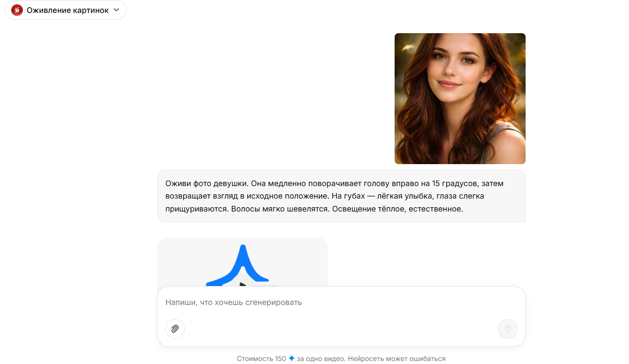Click the paperclip attach file icon
This screenshot has width=629, height=364.
pyautogui.click(x=175, y=329)
